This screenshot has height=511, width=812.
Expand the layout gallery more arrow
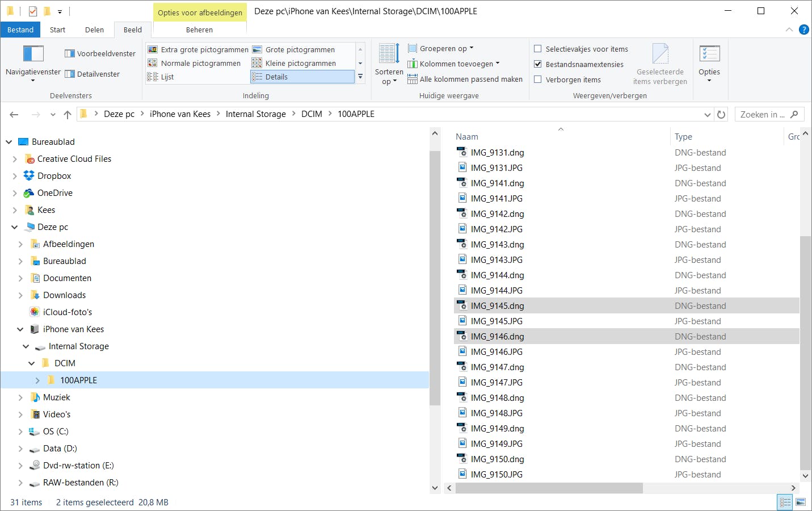click(360, 77)
